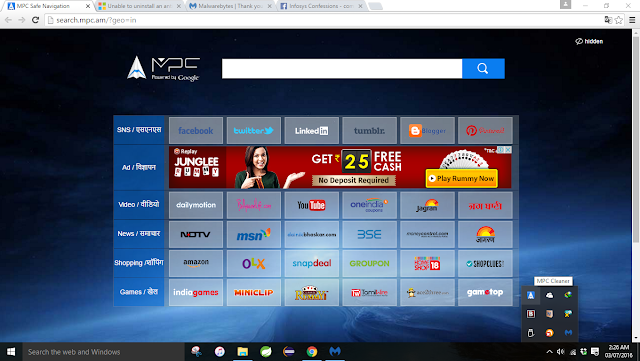Image resolution: width=640 pixels, height=361 pixels.
Task: Open the BSE tile
Action: point(369,234)
